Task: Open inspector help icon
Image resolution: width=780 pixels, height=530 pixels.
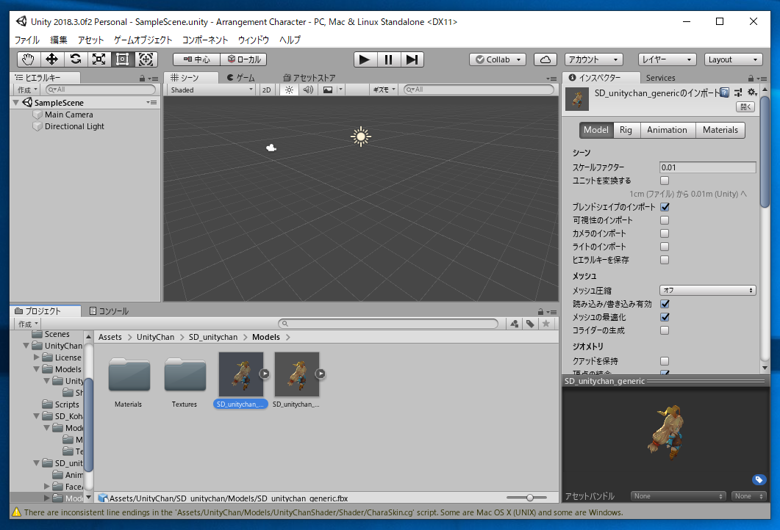Action: [x=725, y=93]
